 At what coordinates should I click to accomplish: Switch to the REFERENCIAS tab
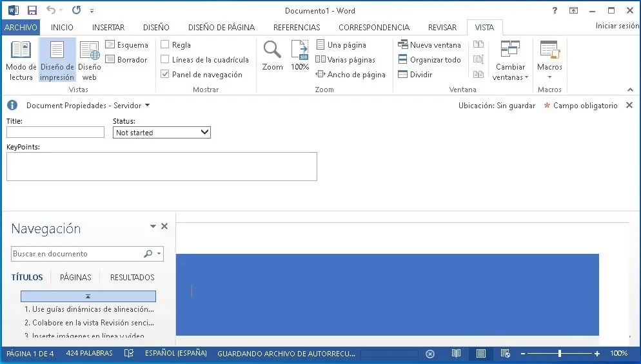point(297,27)
